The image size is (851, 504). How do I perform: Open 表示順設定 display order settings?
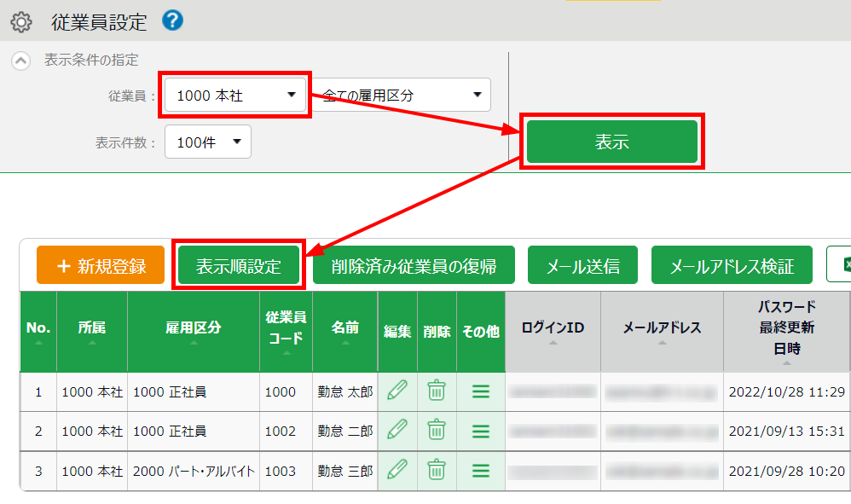pos(238,266)
